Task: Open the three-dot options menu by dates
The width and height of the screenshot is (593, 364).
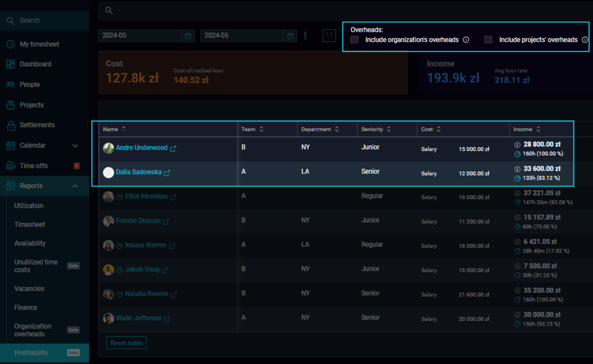Action: click(305, 36)
